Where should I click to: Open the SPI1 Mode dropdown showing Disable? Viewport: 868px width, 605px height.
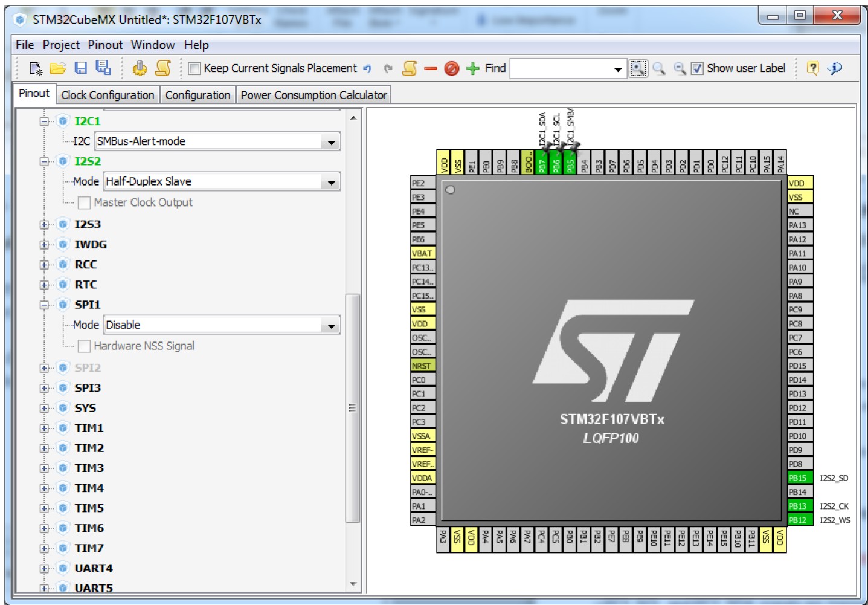click(x=222, y=325)
